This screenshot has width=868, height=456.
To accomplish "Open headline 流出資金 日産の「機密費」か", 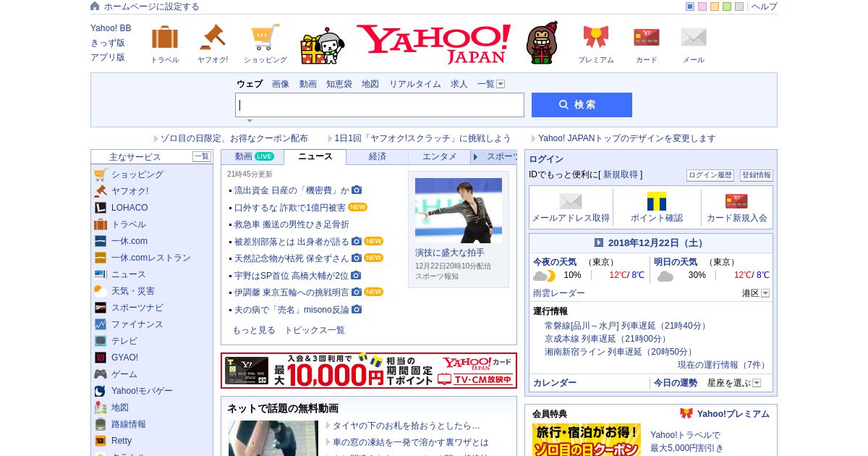I will pyautogui.click(x=292, y=190).
